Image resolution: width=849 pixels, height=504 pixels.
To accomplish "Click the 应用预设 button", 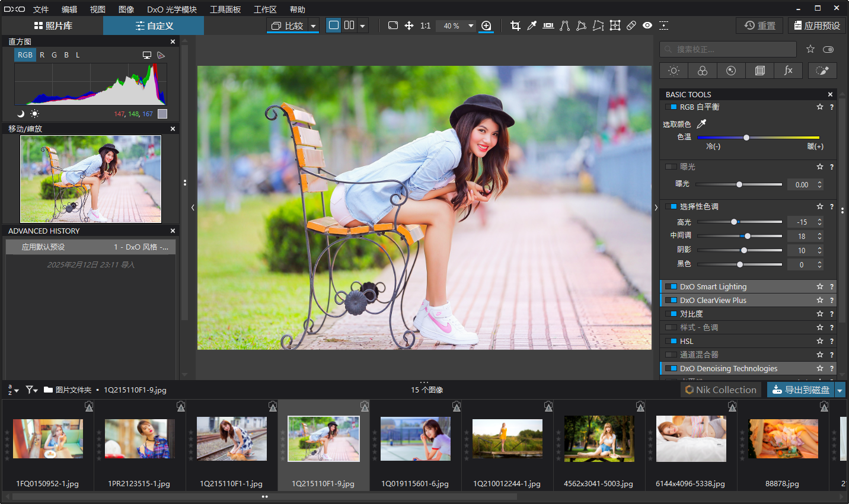I will tap(817, 25).
